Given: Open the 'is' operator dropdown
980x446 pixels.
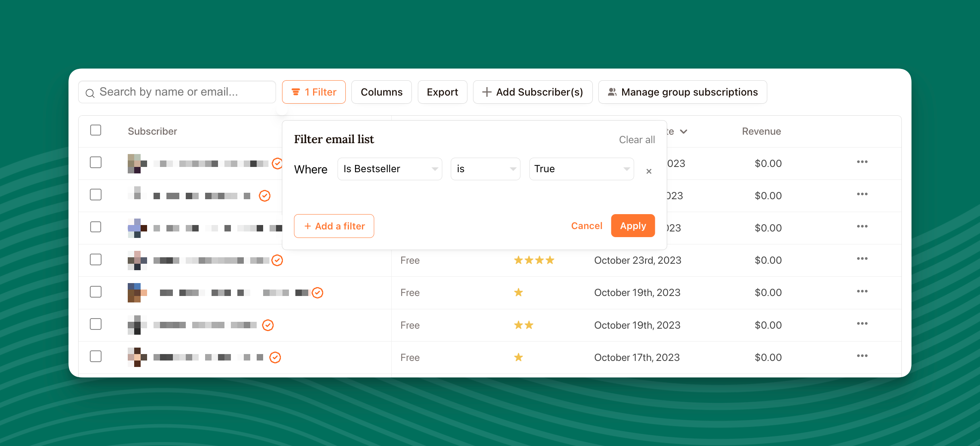Looking at the screenshot, I should coord(485,169).
